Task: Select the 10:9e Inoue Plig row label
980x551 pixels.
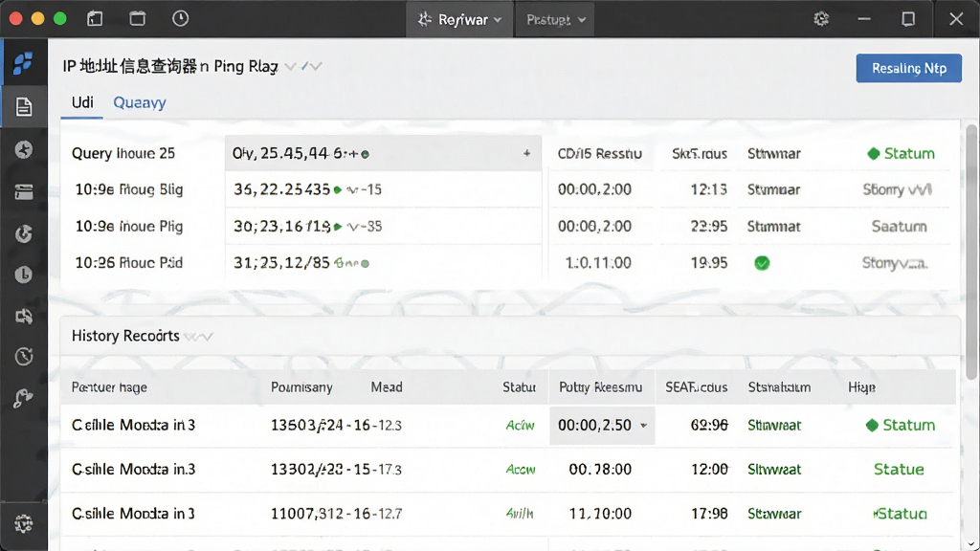Action: click(x=129, y=226)
